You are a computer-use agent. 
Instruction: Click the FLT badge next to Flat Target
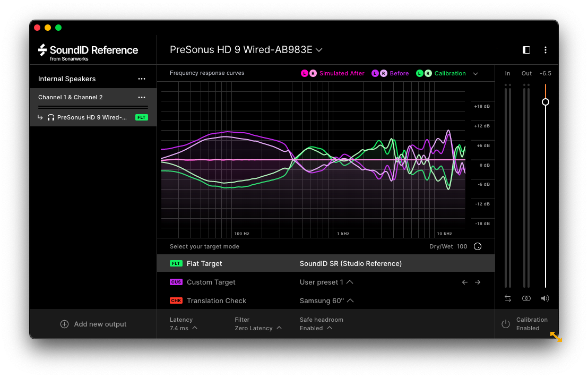(176, 263)
